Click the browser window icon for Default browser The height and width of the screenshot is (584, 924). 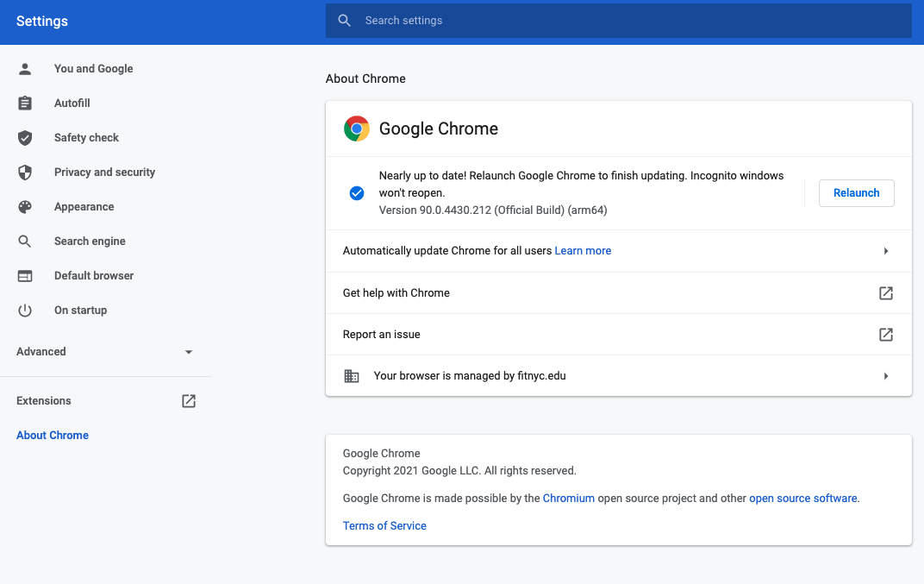25,276
